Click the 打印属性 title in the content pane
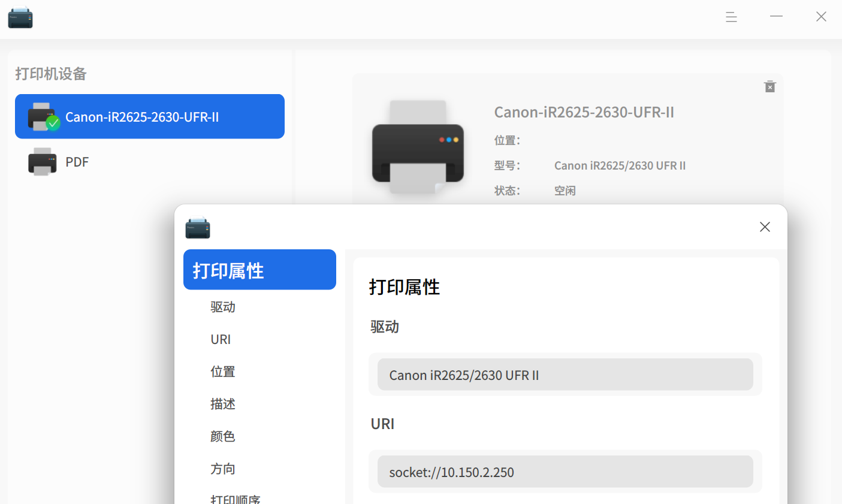This screenshot has height=504, width=842. [405, 287]
